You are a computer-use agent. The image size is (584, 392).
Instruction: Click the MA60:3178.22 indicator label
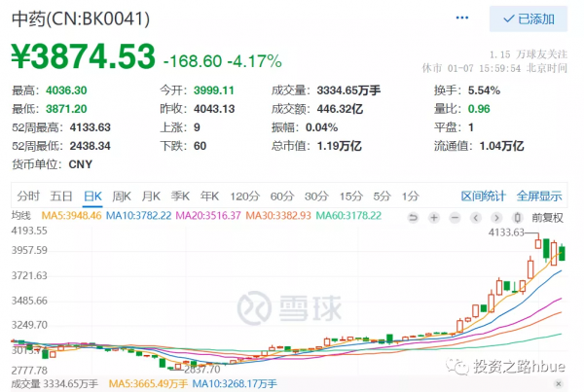348,216
